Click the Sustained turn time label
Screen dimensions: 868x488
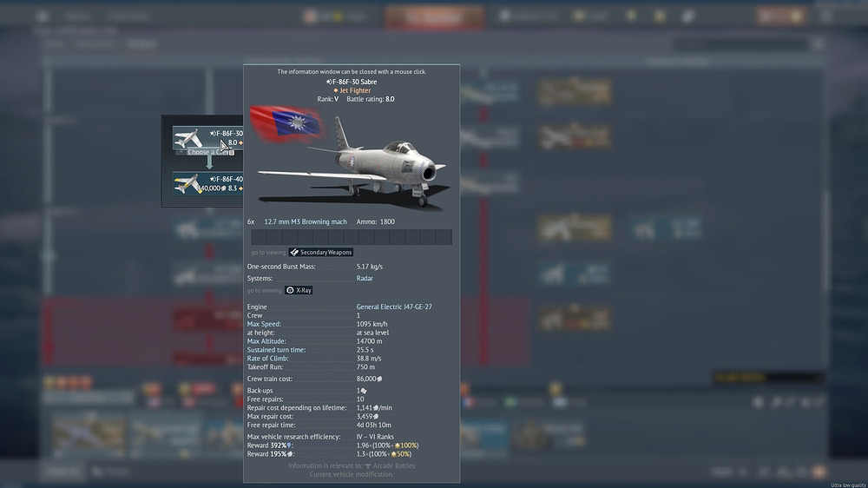pos(276,350)
